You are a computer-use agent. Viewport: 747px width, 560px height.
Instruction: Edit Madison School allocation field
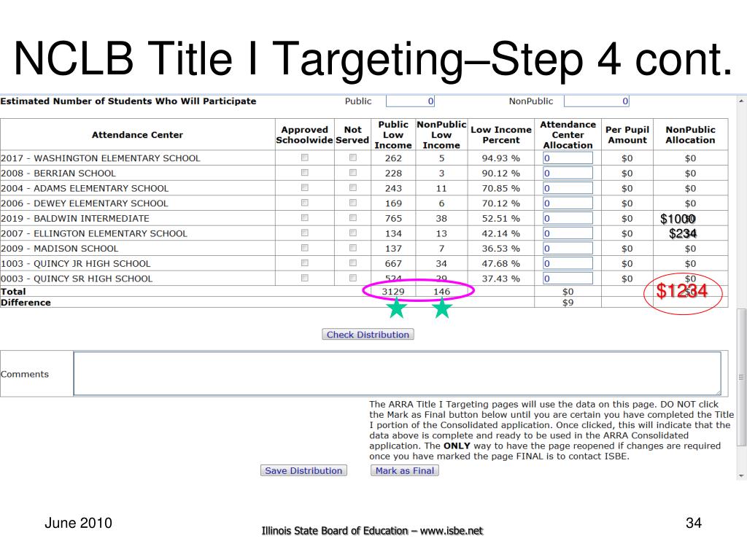568,248
